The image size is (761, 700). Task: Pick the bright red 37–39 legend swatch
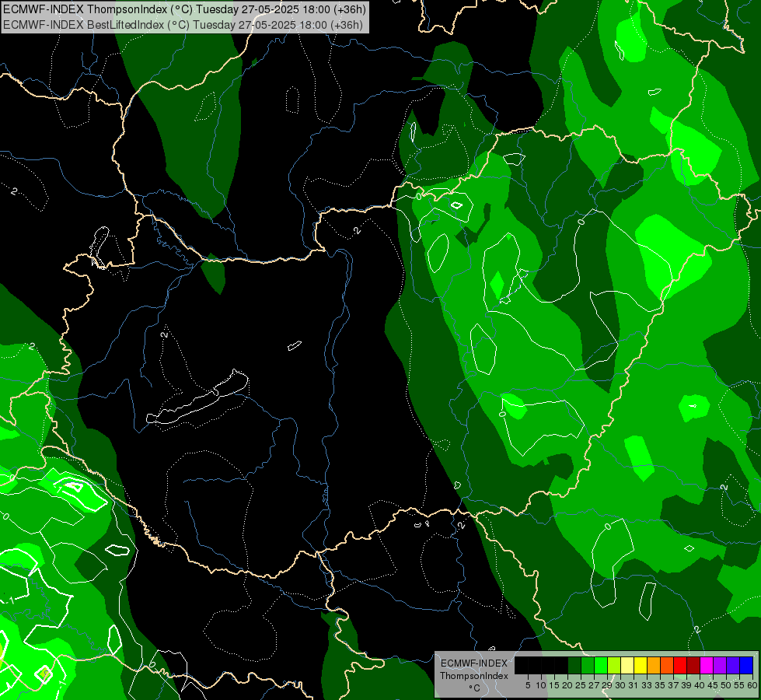coord(680,665)
